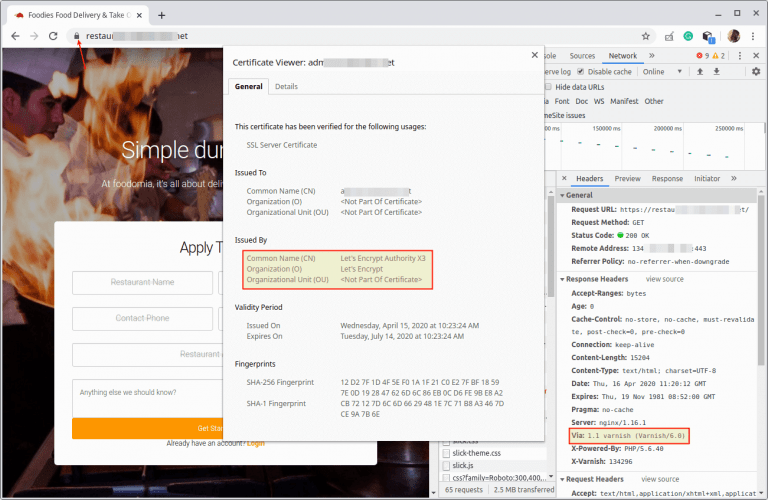Open DevTools settings gear icon
Viewport: 768px width, 500px height.
coord(756,71)
